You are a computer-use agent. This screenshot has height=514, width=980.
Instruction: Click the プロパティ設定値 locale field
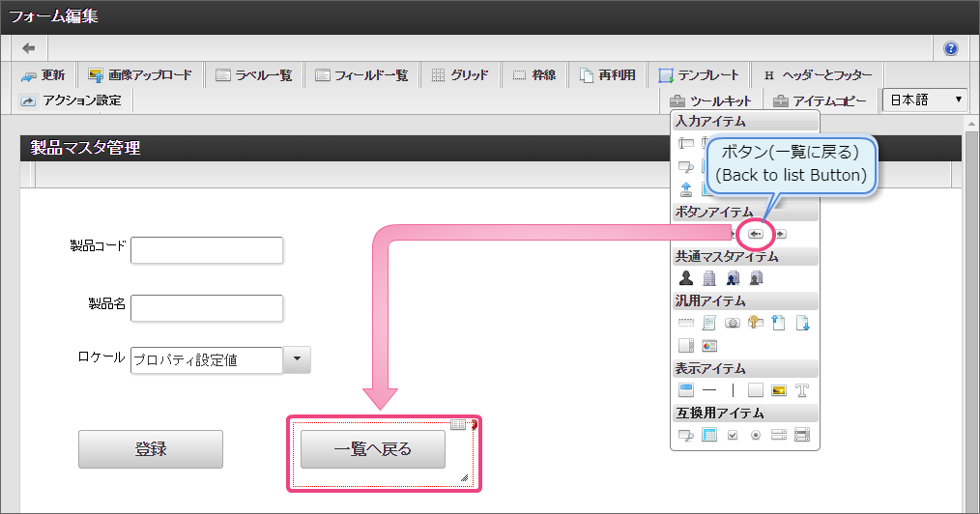tap(207, 359)
